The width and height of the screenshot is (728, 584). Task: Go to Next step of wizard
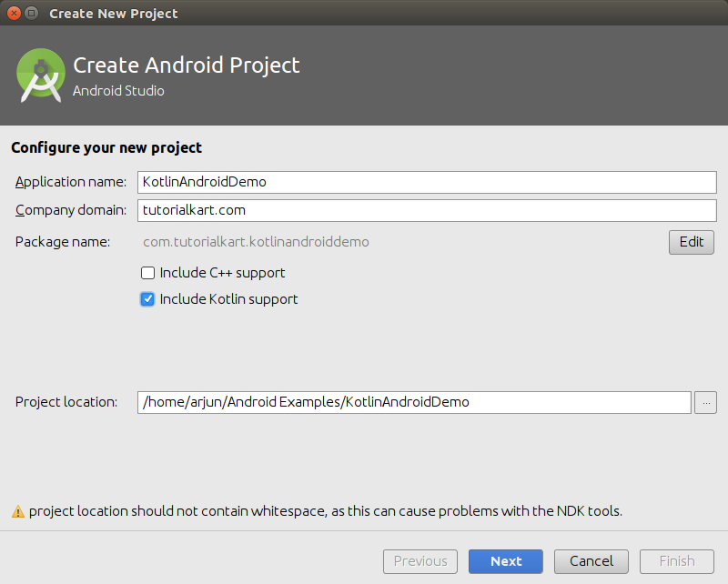click(506, 561)
